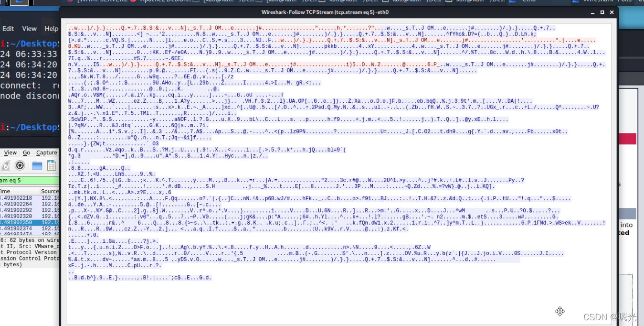Image resolution: width=644 pixels, height=326 pixels.
Task: Click the save capture file icon
Action: coord(52,166)
